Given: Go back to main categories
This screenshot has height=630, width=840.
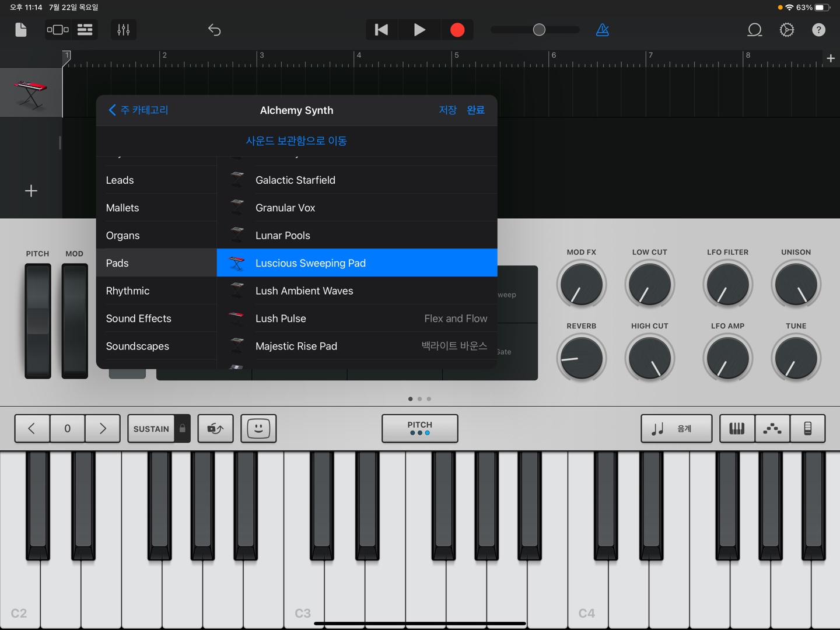Looking at the screenshot, I should click(x=138, y=110).
